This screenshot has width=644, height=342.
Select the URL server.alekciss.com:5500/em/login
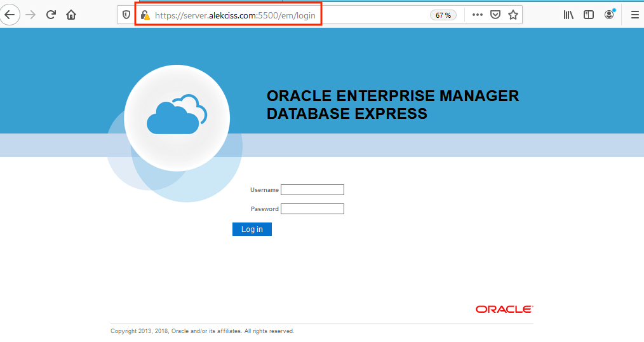[x=235, y=16]
